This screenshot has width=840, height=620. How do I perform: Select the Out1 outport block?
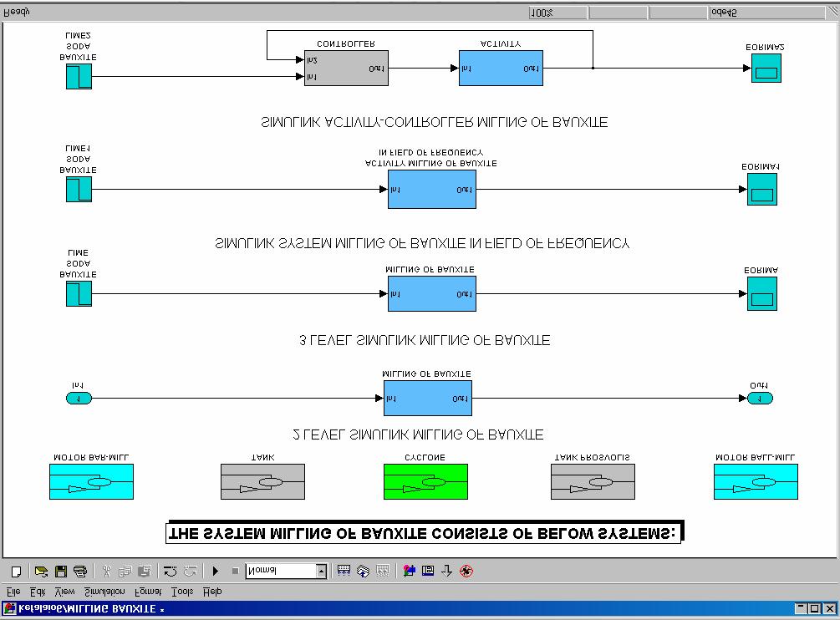pos(760,399)
